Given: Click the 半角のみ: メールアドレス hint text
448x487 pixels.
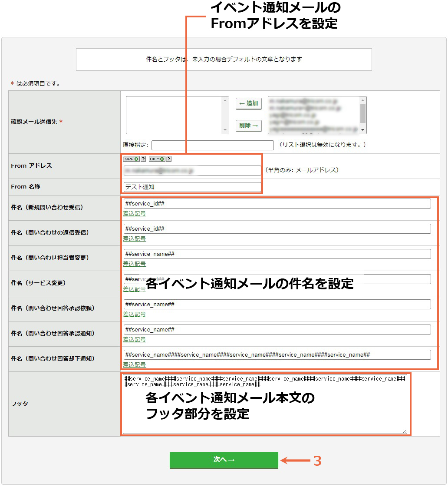Looking at the screenshot, I should pos(302,170).
